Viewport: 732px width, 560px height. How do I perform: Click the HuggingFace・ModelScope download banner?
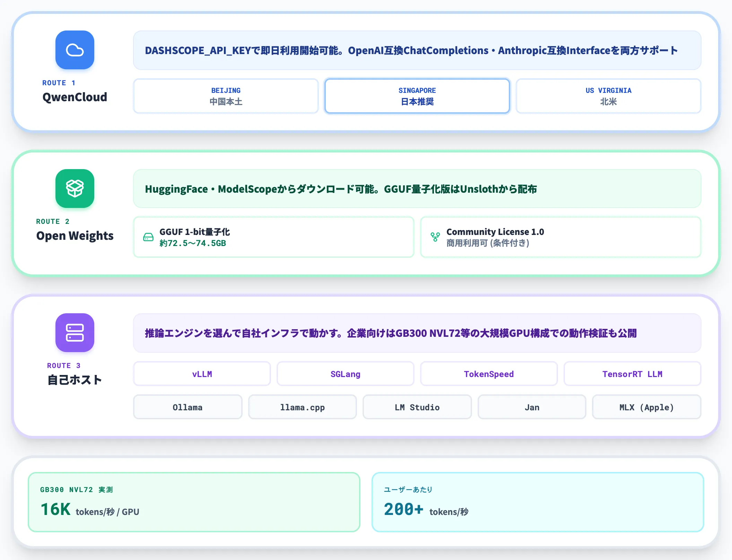(417, 189)
